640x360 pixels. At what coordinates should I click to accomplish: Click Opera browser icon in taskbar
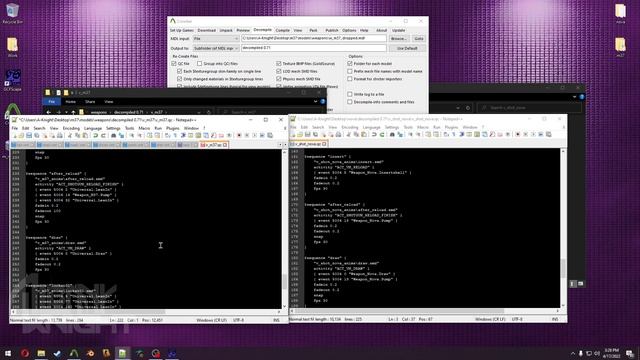tap(25, 353)
